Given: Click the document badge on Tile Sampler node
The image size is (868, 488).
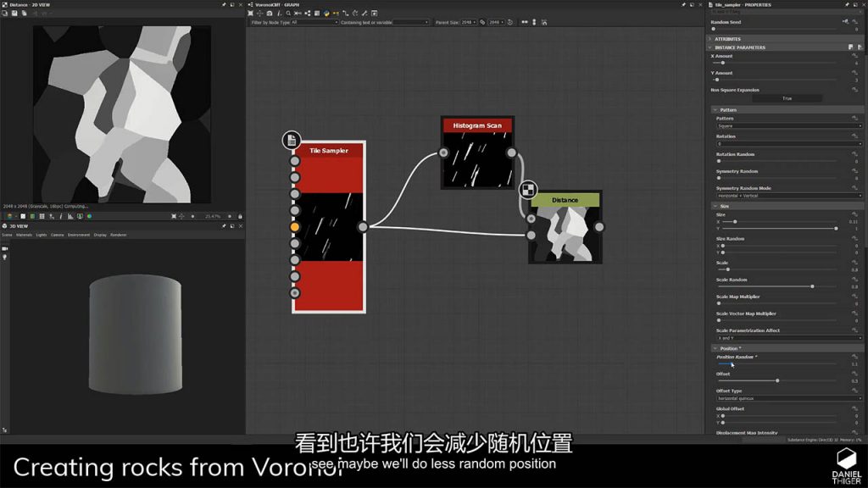Looking at the screenshot, I should tap(292, 140).
